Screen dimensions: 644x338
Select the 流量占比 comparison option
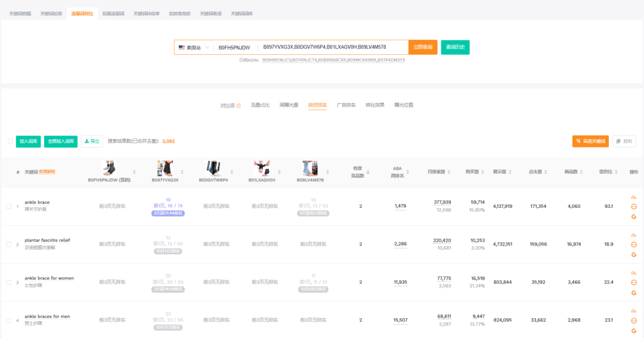(260, 105)
